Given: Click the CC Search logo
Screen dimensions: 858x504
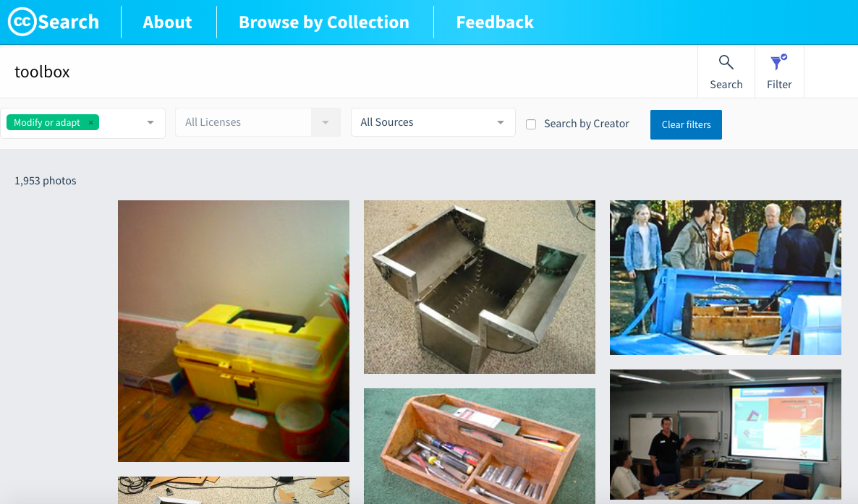Looking at the screenshot, I should point(54,22).
